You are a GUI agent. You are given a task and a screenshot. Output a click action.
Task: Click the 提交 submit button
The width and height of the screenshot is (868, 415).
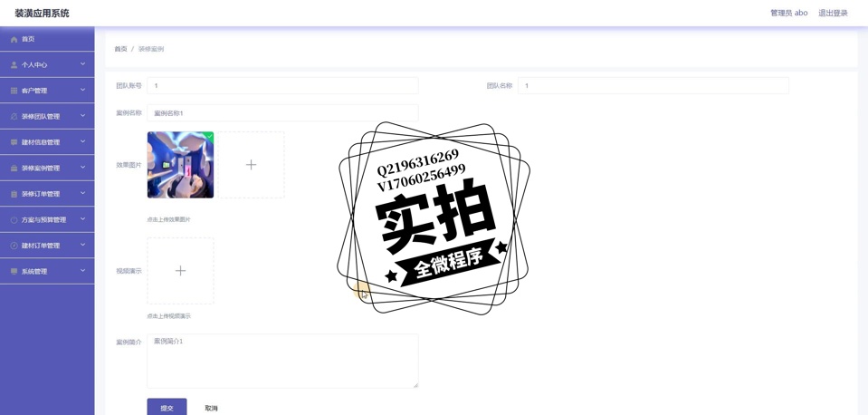[x=167, y=407]
